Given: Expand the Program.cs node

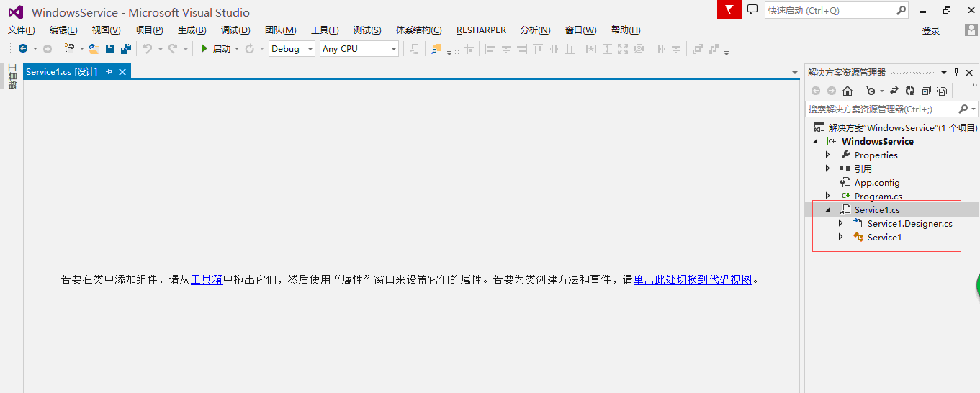Looking at the screenshot, I should coord(828,196).
